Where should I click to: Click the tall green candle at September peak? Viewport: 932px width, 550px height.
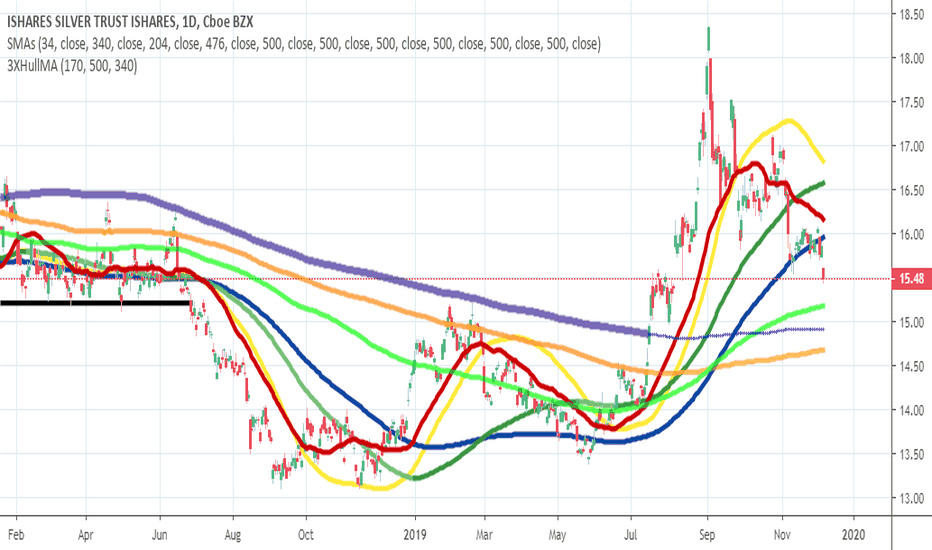point(708,40)
